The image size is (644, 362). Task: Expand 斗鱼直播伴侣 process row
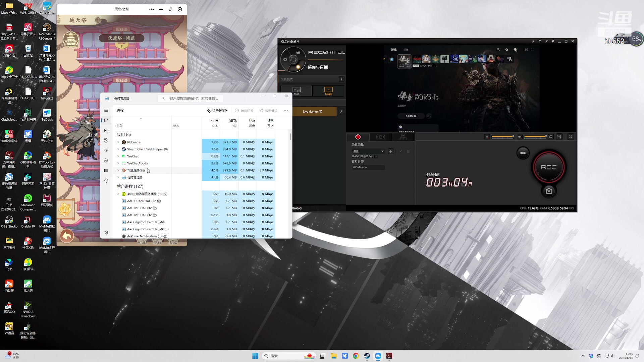118,170
